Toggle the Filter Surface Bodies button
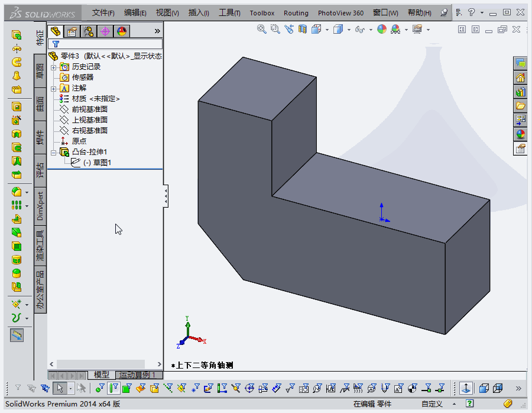Screen dimensions: 532x413 [141, 388]
